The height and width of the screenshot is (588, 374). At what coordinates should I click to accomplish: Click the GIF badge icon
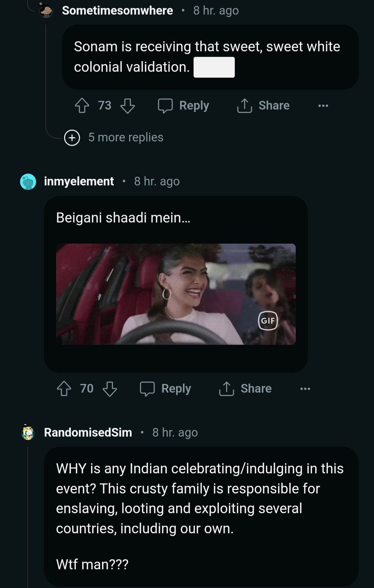click(x=268, y=321)
